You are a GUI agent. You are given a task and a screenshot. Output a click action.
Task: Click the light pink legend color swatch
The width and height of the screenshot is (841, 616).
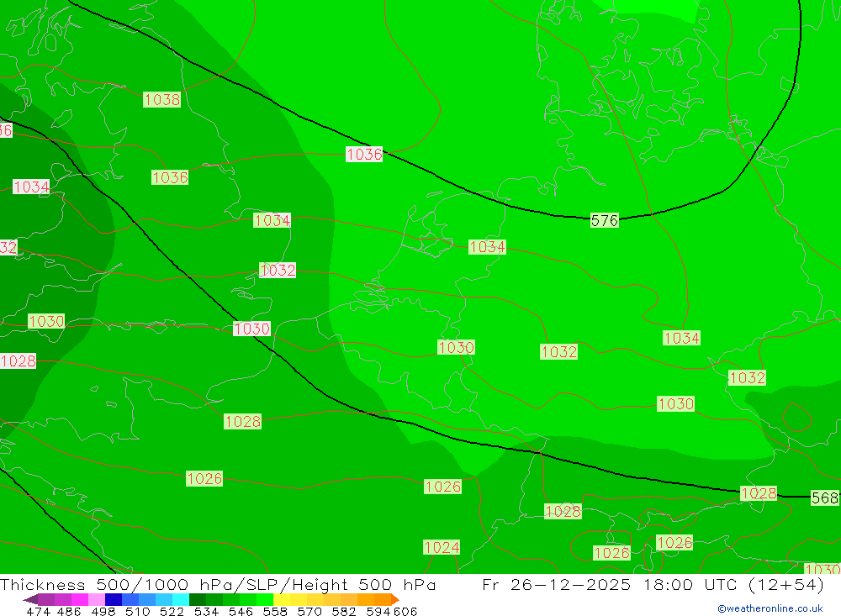pyautogui.click(x=97, y=599)
